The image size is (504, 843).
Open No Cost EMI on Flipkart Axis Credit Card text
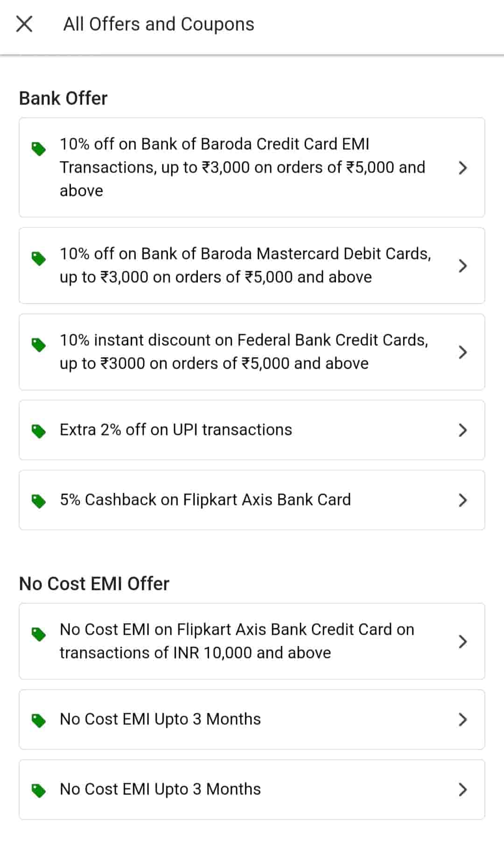(x=237, y=641)
